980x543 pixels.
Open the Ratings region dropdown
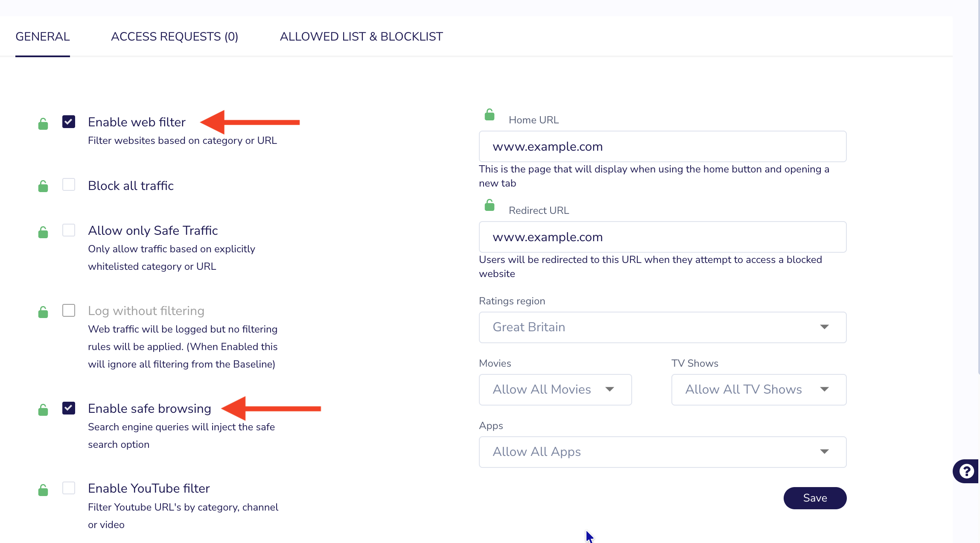[x=662, y=327]
